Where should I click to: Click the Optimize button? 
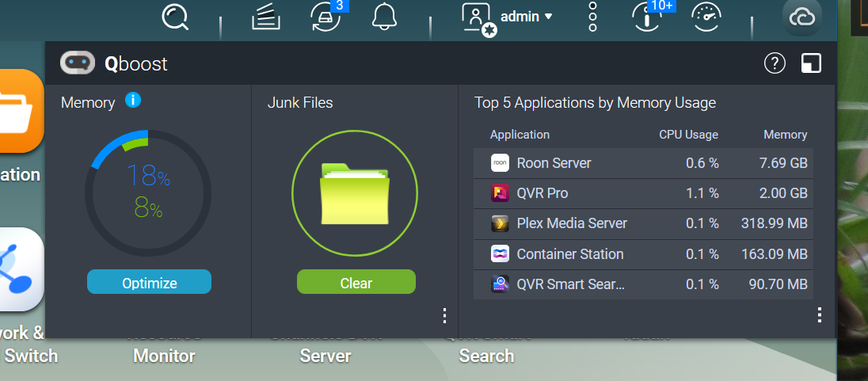[149, 282]
